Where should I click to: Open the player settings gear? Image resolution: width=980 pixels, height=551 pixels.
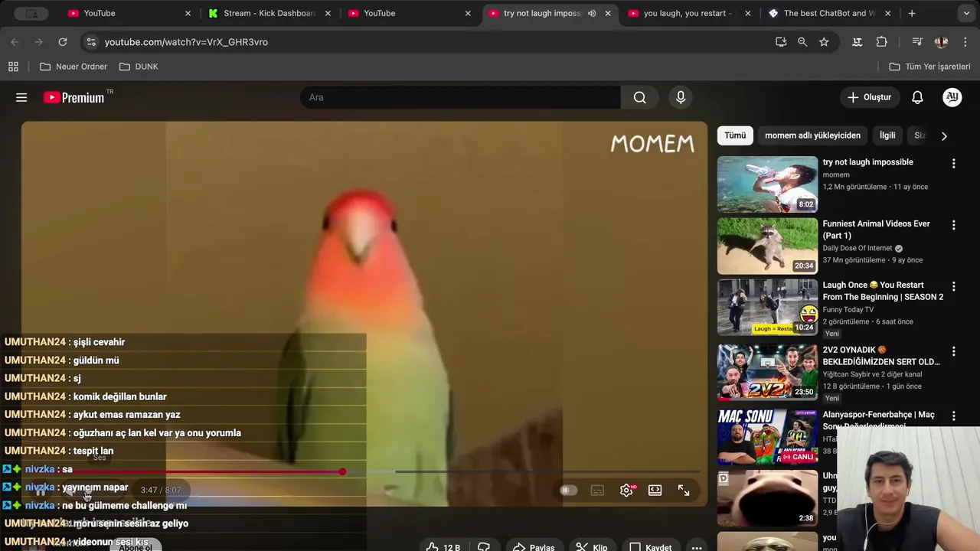[x=626, y=491]
